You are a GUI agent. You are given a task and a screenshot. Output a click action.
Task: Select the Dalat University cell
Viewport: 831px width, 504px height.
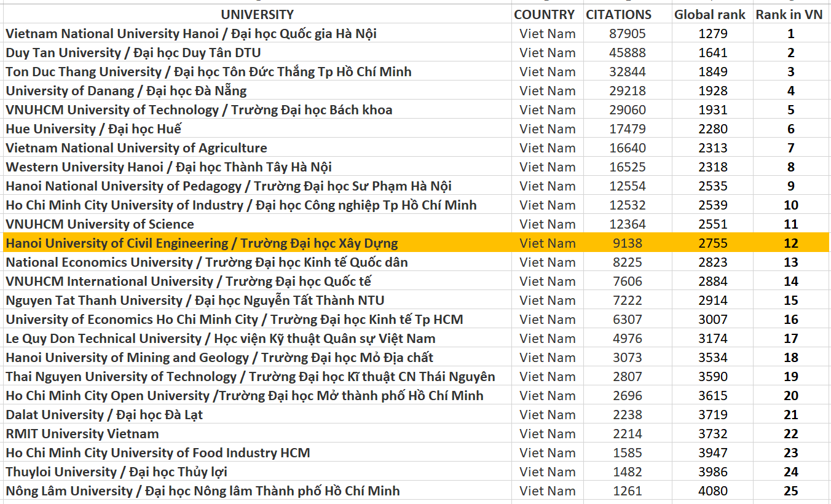click(257, 414)
